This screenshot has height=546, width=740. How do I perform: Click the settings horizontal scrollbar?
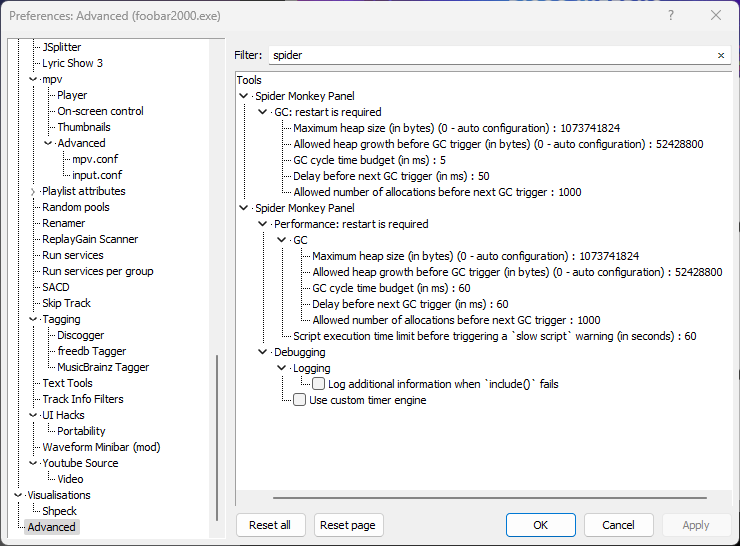489,498
